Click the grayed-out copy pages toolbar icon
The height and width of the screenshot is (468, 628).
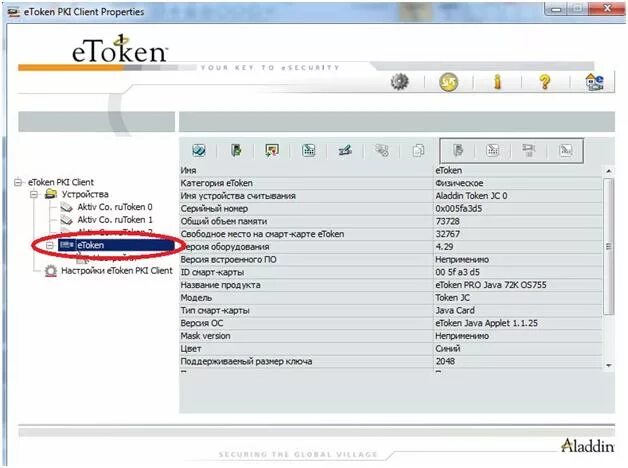point(418,151)
